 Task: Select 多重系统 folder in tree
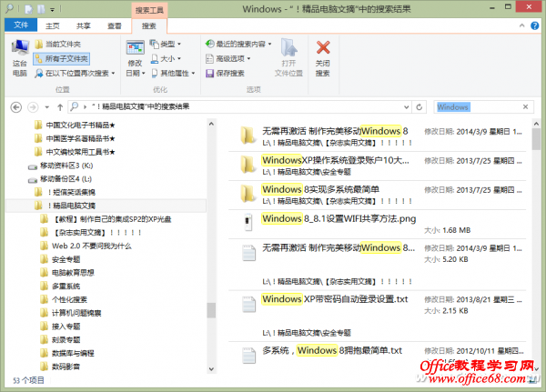point(61,286)
